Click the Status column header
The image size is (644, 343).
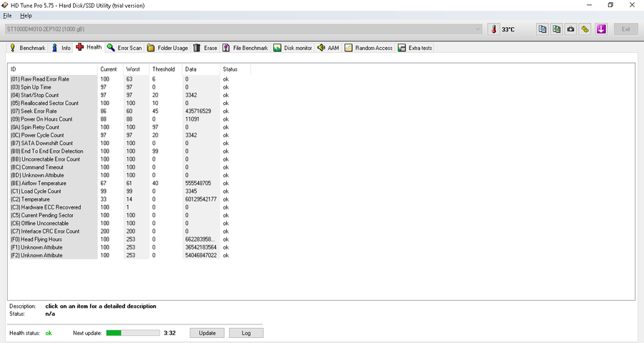[x=235, y=69]
